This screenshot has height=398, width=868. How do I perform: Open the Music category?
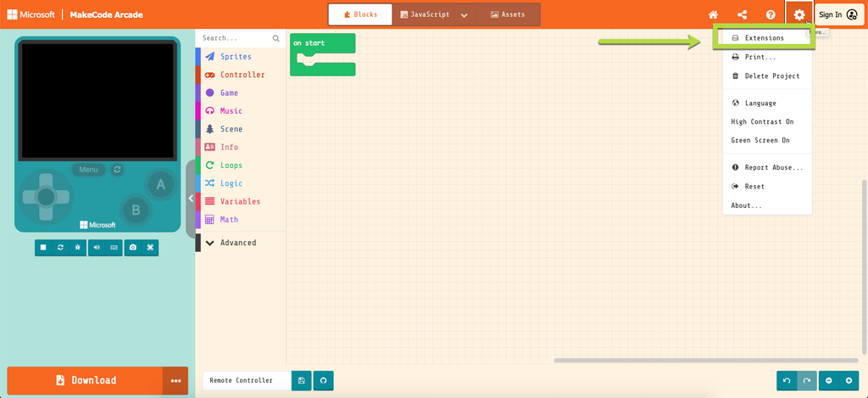pos(240,111)
